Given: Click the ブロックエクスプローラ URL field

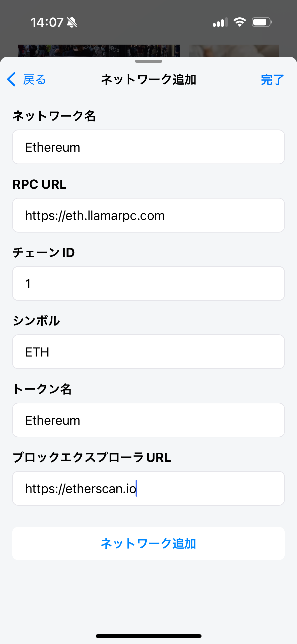Looking at the screenshot, I should pyautogui.click(x=148, y=489).
